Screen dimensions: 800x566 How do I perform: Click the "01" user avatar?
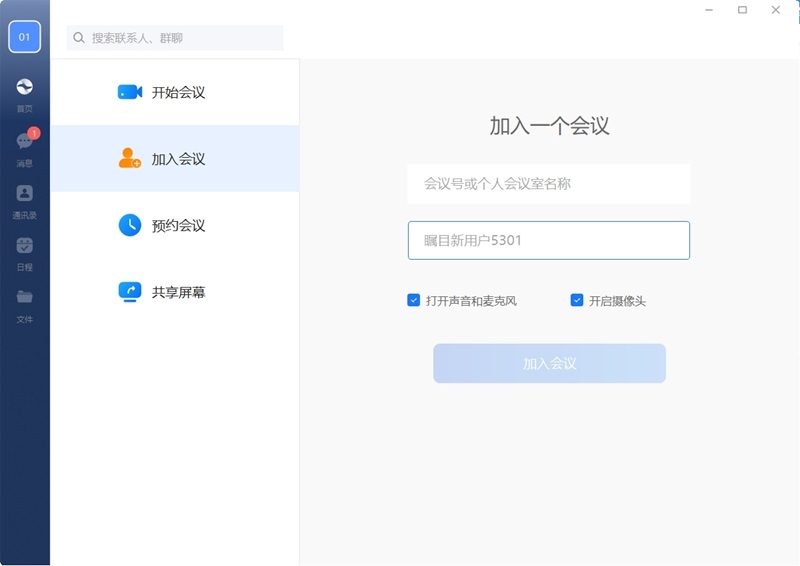[x=25, y=37]
